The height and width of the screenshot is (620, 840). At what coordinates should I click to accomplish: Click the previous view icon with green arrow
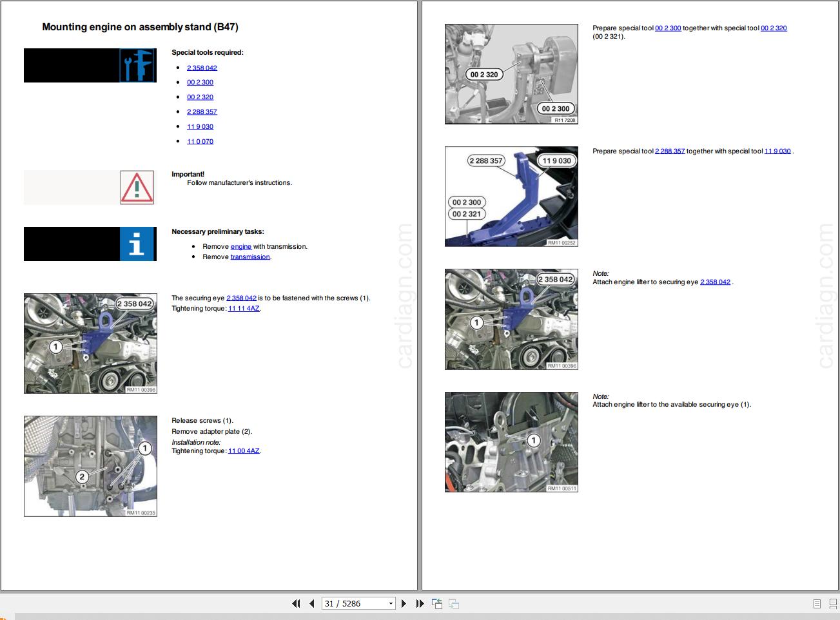pos(438,603)
